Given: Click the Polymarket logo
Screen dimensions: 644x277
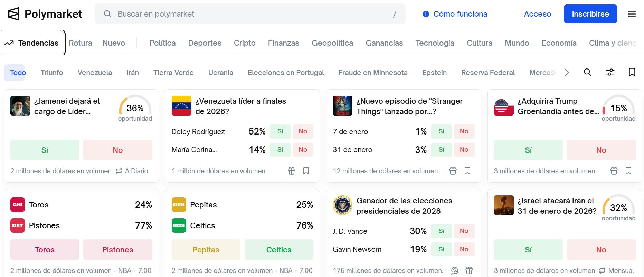Looking at the screenshot, I should point(45,14).
